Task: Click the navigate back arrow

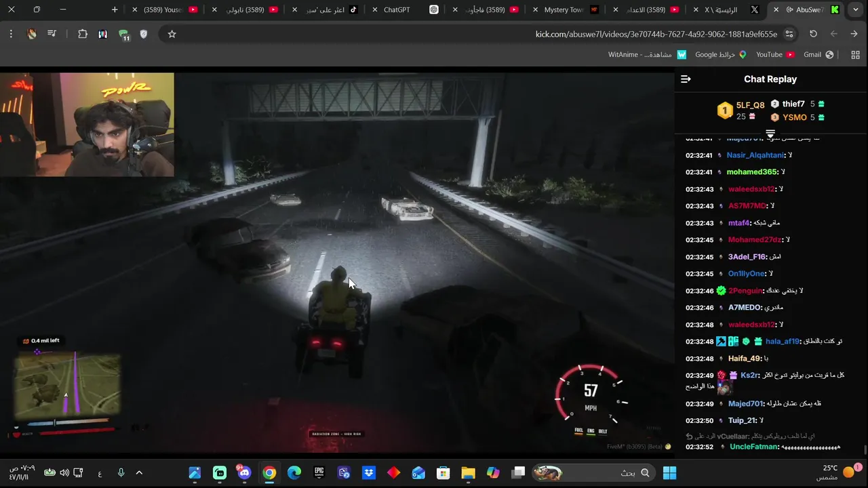Action: tap(833, 34)
